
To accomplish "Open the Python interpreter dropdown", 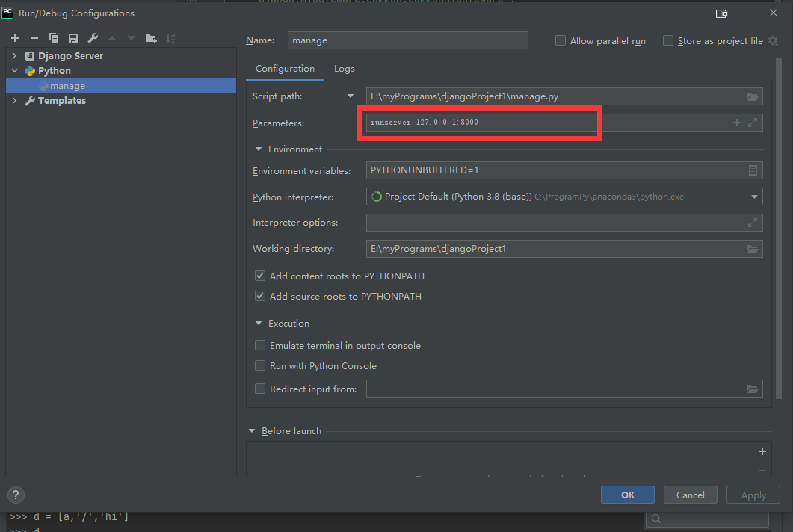I will pyautogui.click(x=755, y=196).
